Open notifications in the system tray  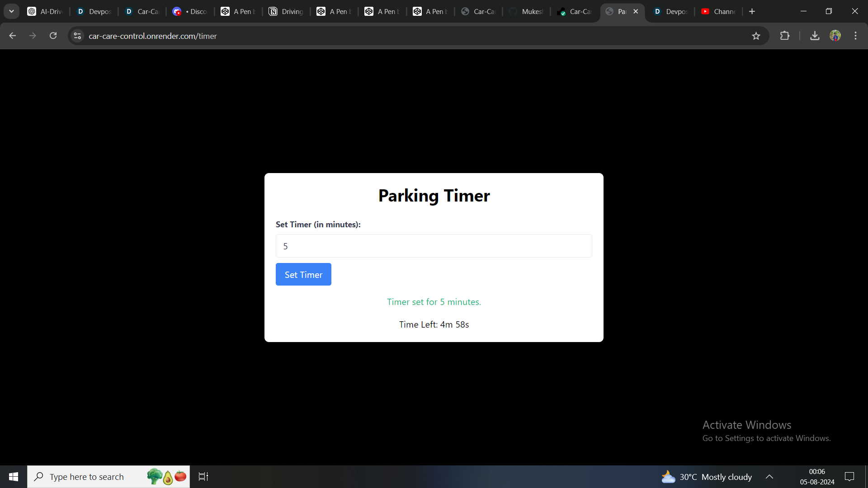point(849,476)
